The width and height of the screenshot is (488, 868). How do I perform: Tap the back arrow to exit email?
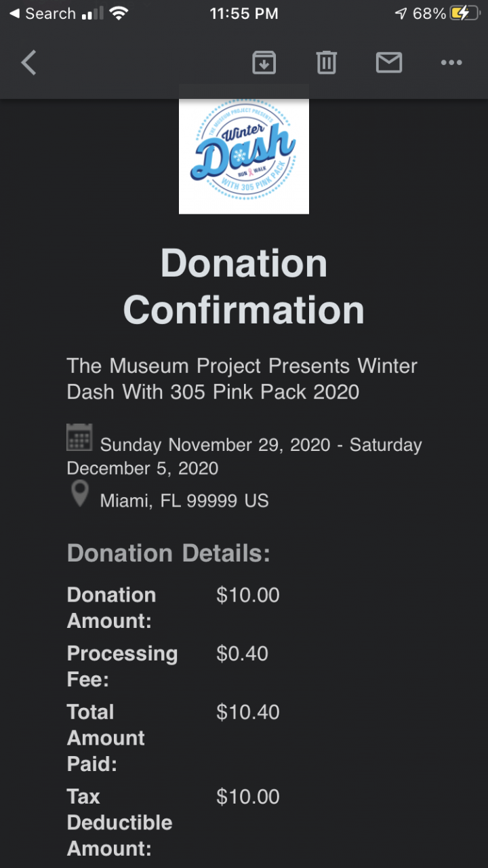pos(28,63)
